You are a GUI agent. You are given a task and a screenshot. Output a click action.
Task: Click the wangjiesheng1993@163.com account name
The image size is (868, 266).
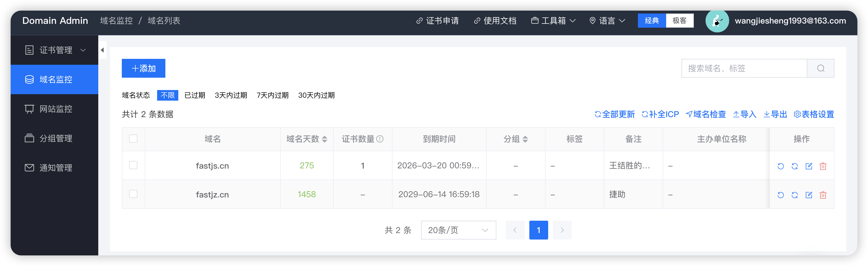pyautogui.click(x=790, y=21)
